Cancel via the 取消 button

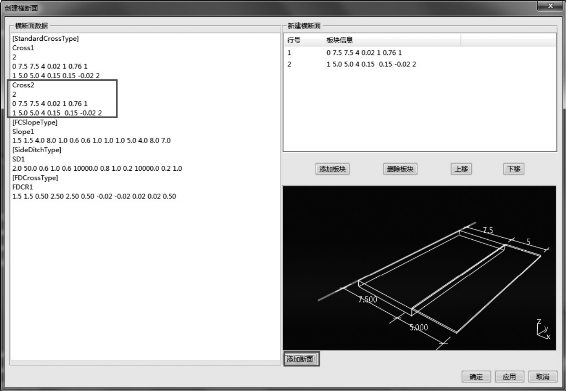point(542,377)
